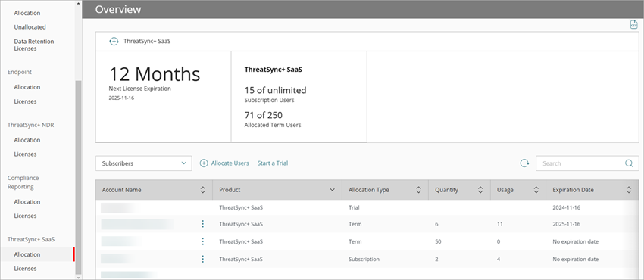Open Compliance Reporting Licenses

[25, 216]
